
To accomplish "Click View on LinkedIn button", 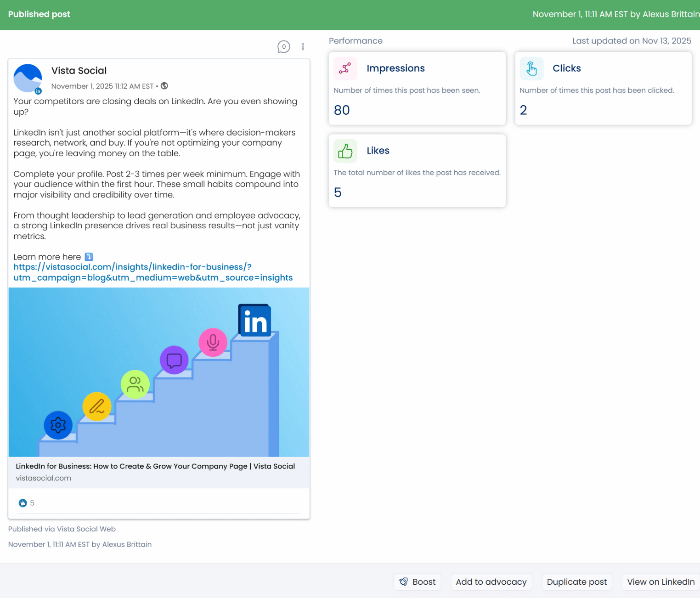I will pos(660,582).
